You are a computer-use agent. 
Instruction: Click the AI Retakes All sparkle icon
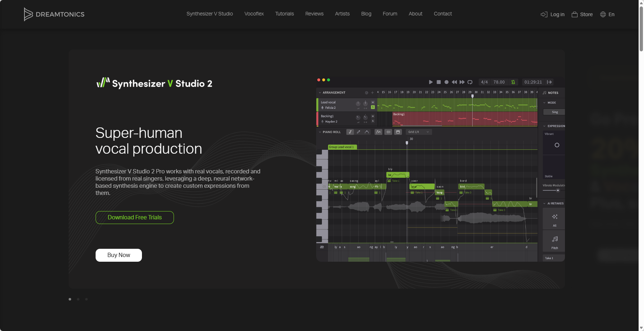point(555,216)
